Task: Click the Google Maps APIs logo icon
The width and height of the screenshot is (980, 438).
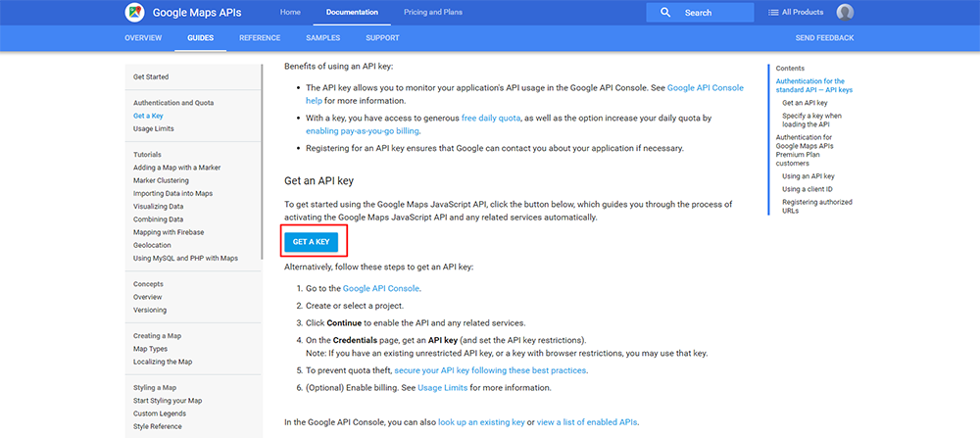Action: [134, 12]
